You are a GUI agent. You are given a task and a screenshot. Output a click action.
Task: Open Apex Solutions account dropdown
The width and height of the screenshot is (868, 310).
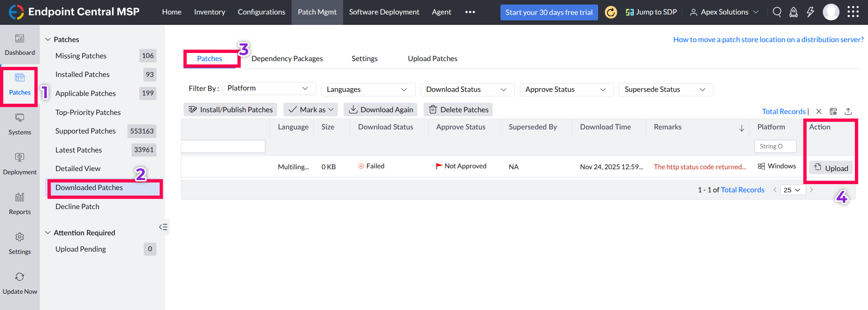point(724,12)
